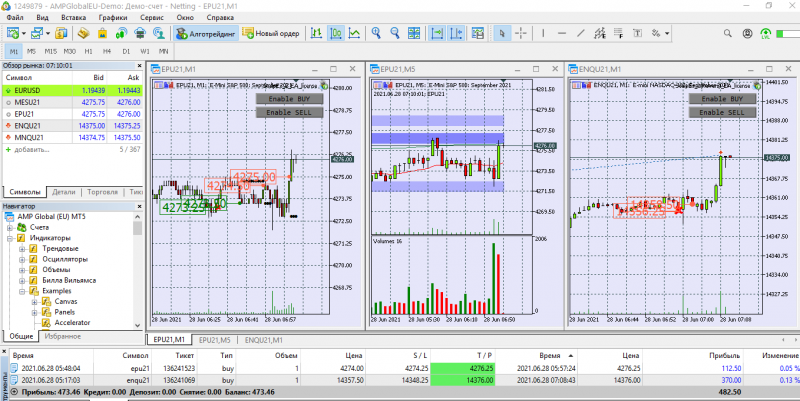
Task: Expand the Счета tree node
Action: 10,228
